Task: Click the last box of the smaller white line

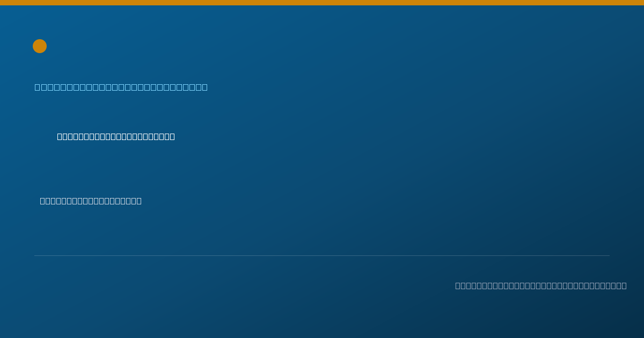Action: coord(139,201)
